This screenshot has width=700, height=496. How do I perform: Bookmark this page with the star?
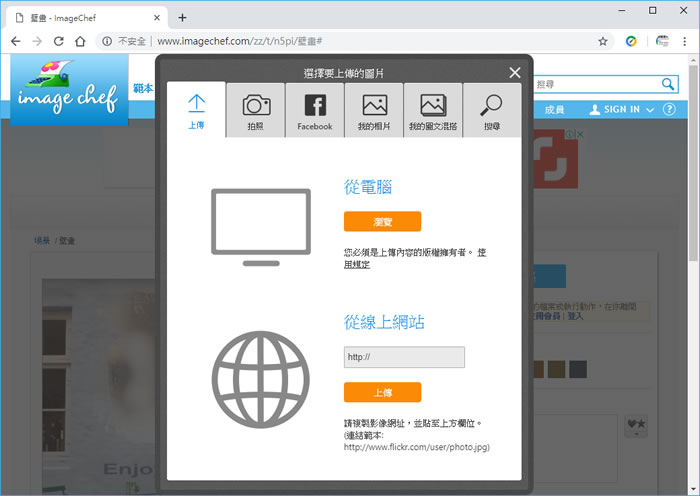coord(603,42)
